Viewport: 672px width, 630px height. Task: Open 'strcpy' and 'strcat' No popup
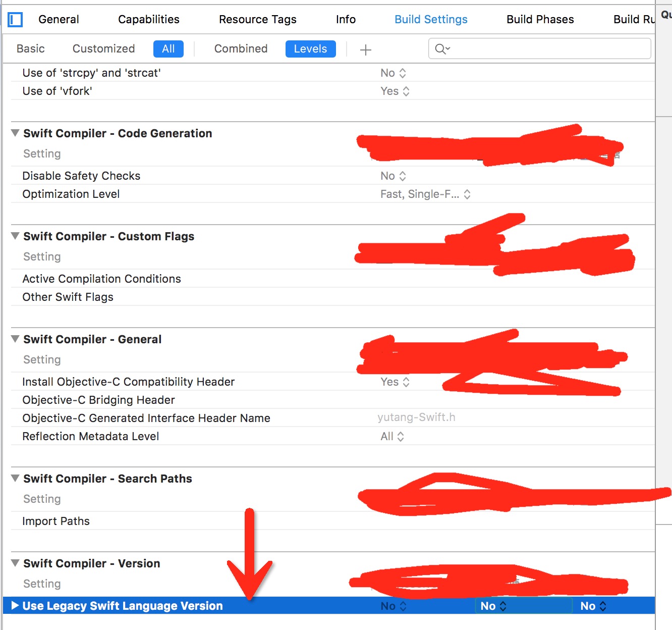point(393,73)
